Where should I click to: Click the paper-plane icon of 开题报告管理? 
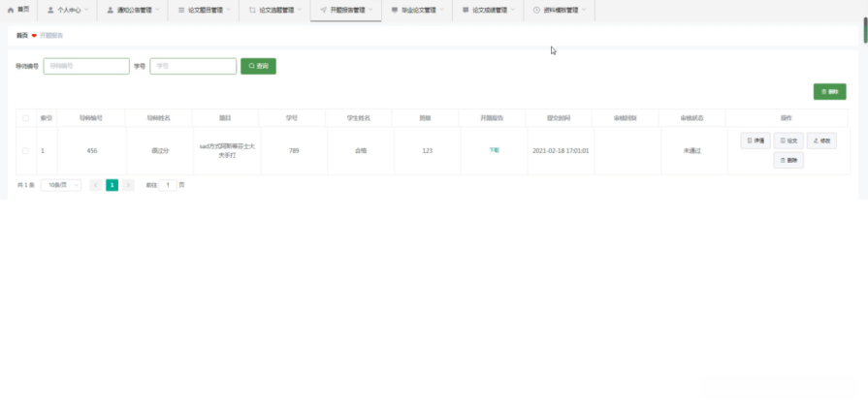[323, 10]
